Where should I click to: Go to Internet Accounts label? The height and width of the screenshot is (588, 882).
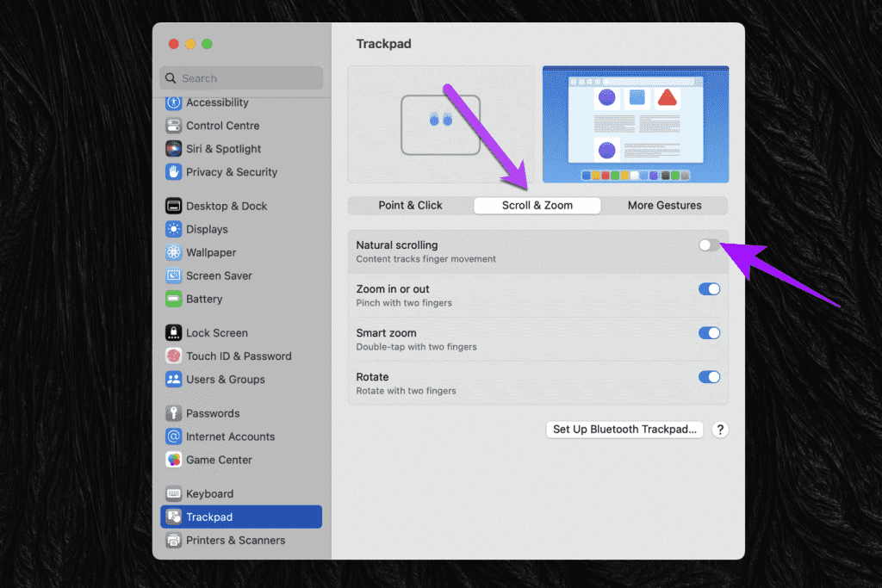coord(230,436)
